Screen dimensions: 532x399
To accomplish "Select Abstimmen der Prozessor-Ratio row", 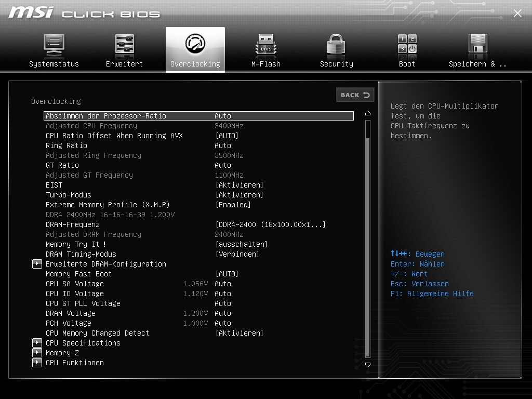I will [x=198, y=116].
